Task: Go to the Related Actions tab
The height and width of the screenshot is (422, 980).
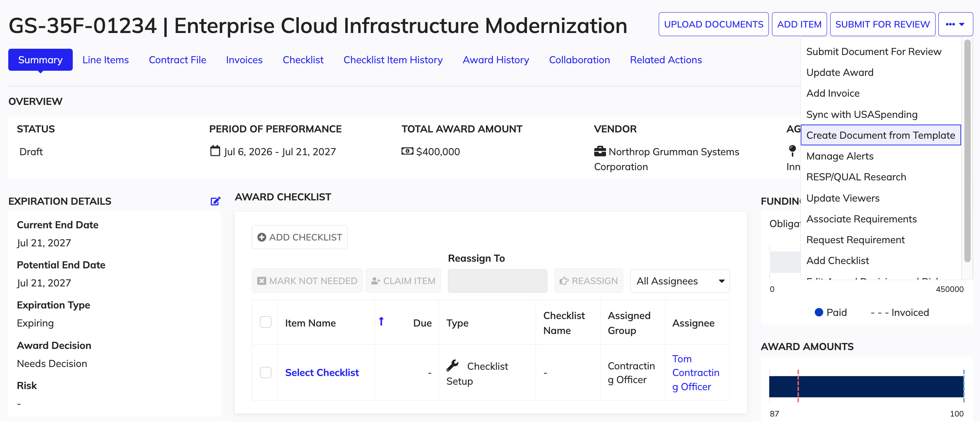Action: (666, 60)
